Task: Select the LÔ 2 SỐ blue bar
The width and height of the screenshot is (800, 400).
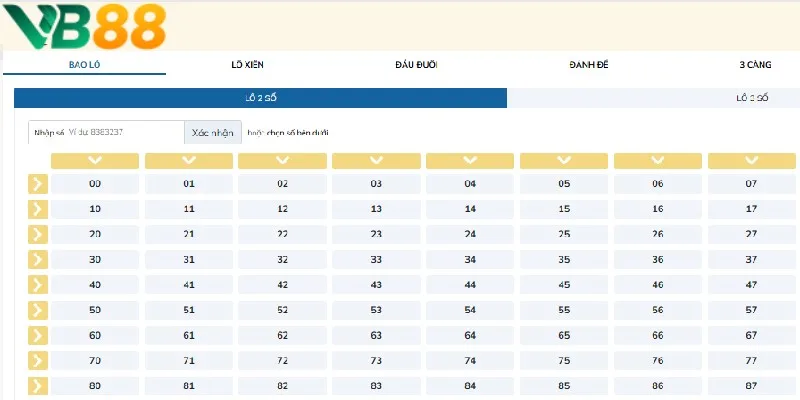Action: (x=260, y=98)
